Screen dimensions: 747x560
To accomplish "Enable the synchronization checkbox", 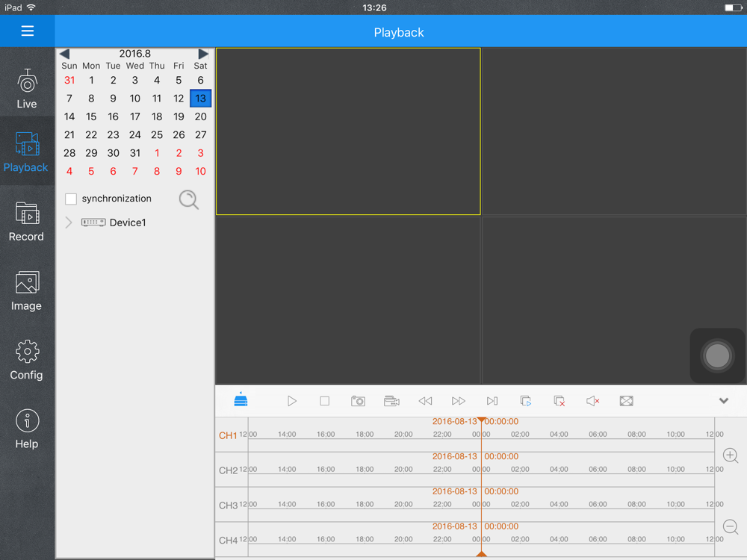I will (x=71, y=199).
